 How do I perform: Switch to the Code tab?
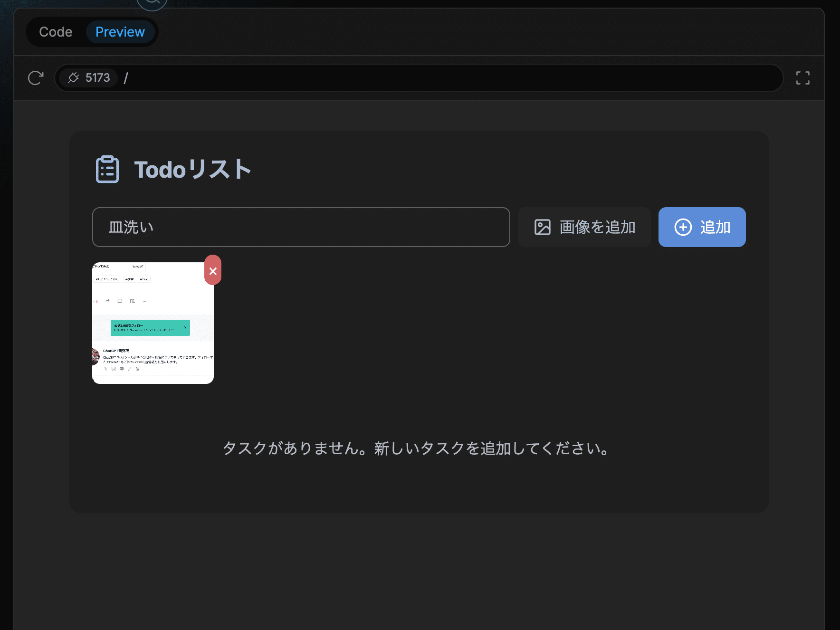pyautogui.click(x=56, y=32)
